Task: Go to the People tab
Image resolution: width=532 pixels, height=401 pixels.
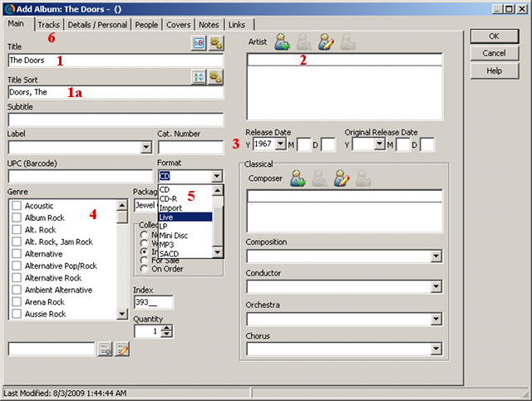Action: point(146,25)
